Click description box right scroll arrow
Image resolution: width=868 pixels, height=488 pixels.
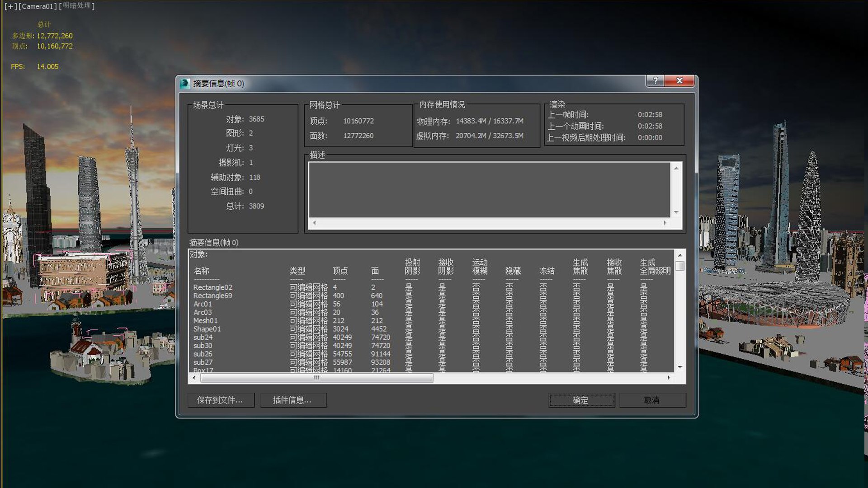(x=665, y=223)
